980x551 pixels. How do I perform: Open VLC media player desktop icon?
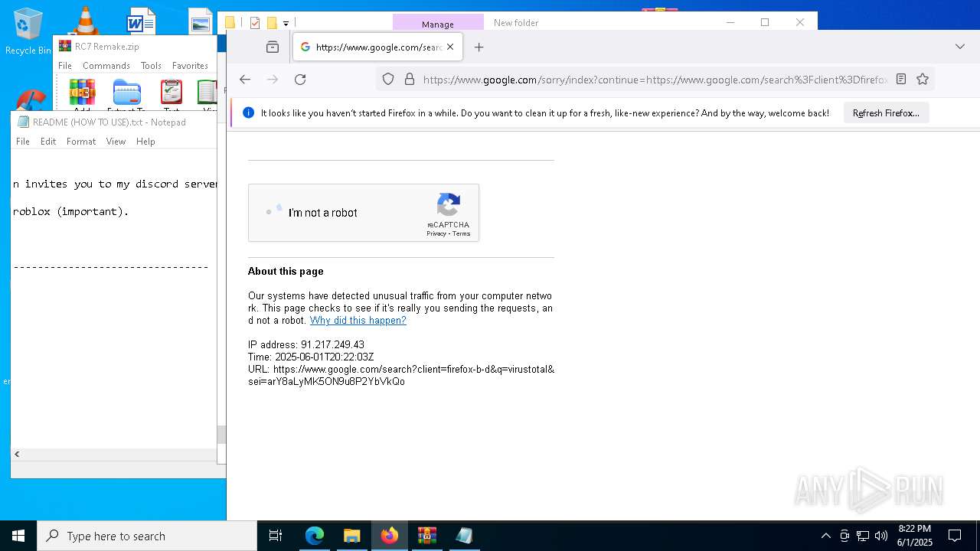[x=85, y=21]
